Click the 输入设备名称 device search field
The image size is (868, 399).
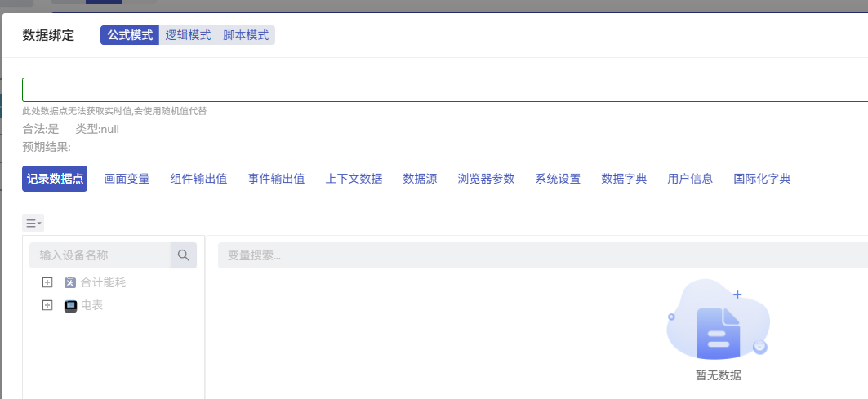100,255
